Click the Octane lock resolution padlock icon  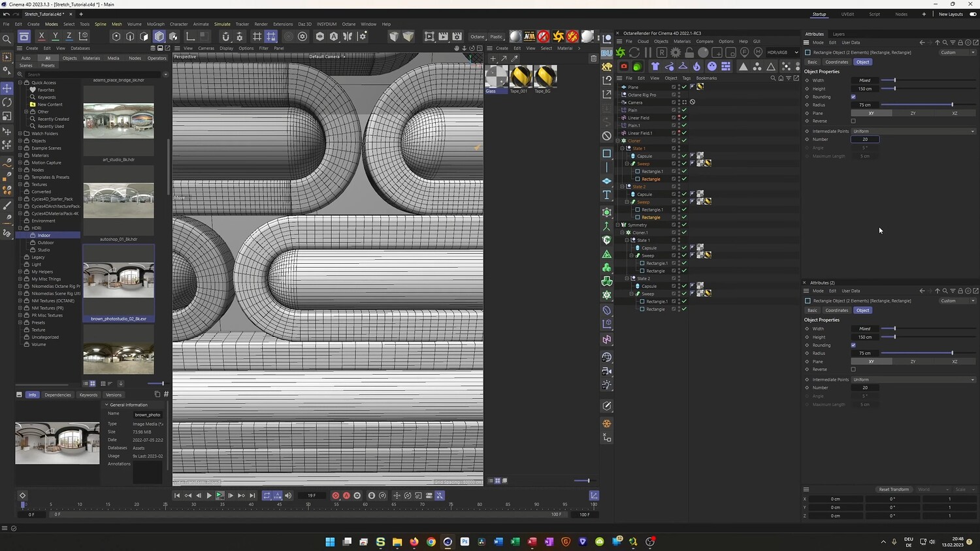(689, 52)
